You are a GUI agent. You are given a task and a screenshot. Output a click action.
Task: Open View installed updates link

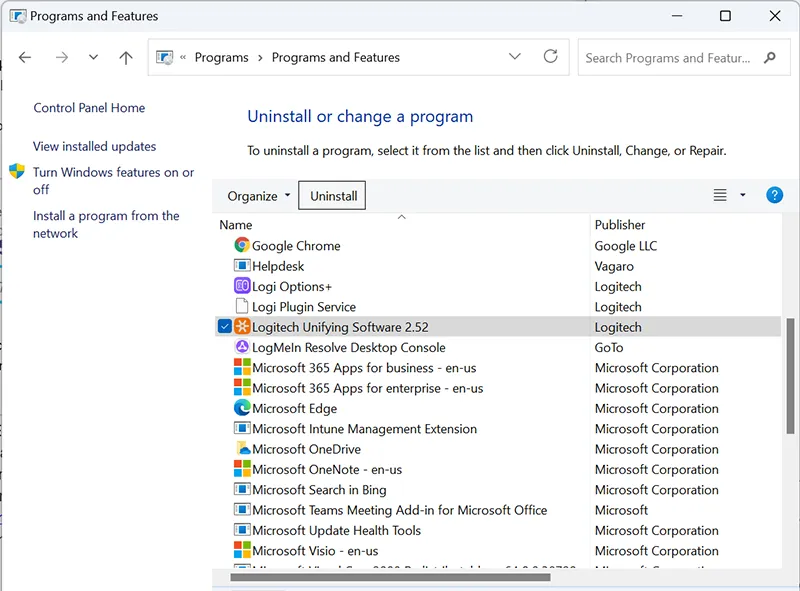[x=94, y=146]
